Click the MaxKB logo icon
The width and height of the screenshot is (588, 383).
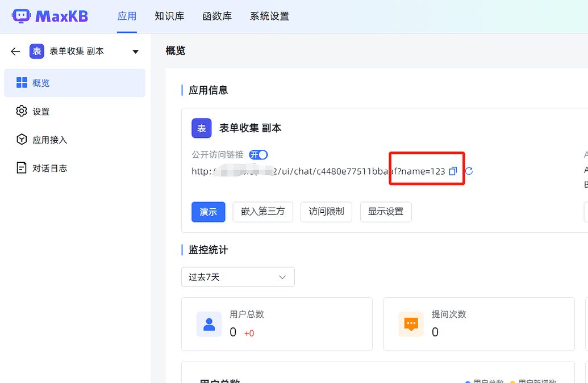point(22,16)
